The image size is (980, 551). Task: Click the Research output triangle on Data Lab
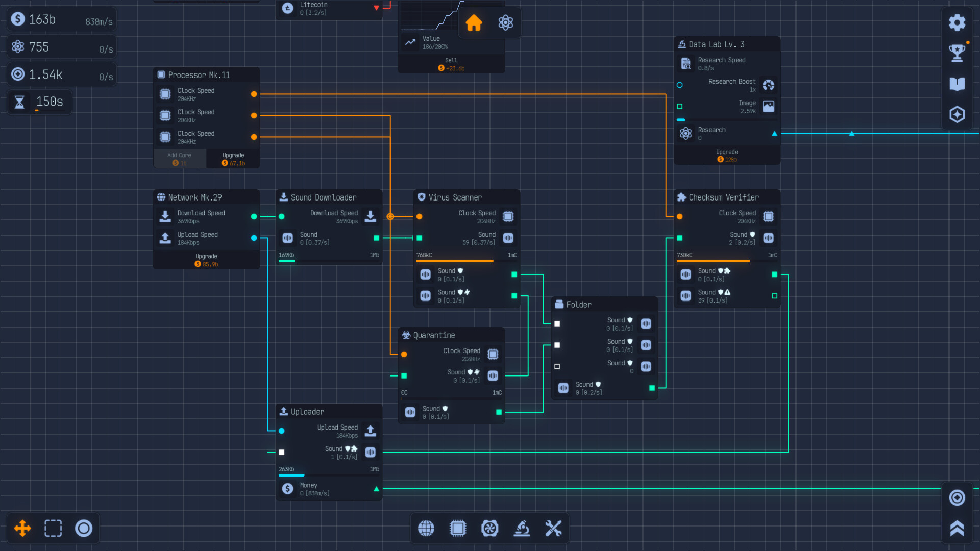(x=775, y=134)
